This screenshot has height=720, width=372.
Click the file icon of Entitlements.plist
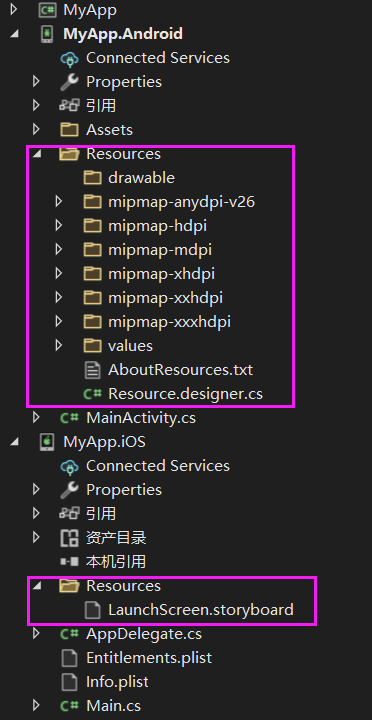tap(70, 658)
